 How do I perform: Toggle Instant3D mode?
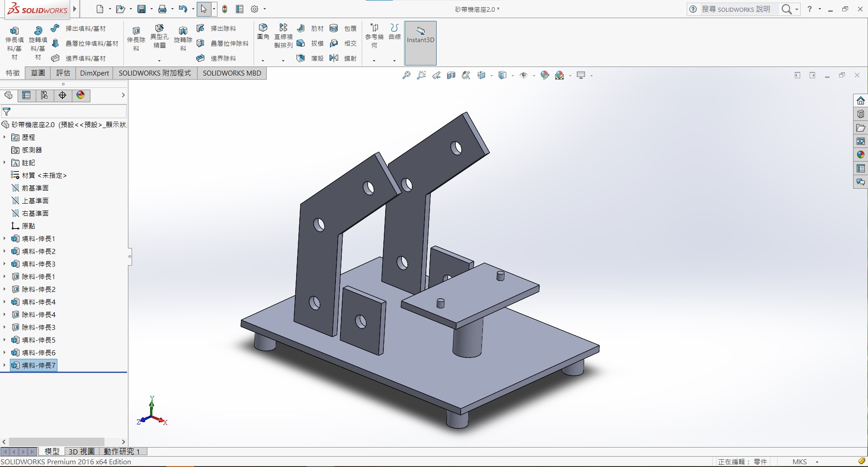pyautogui.click(x=420, y=43)
